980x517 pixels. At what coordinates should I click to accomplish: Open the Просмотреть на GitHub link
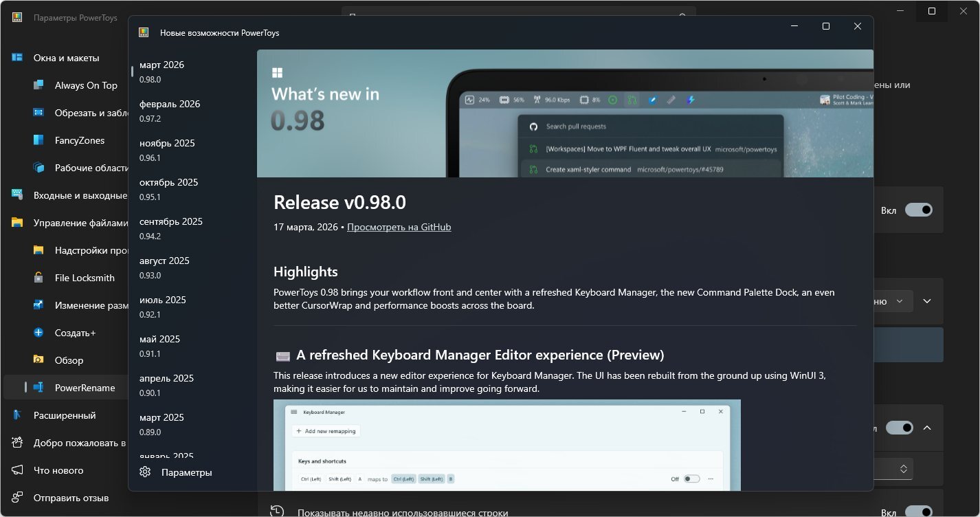[399, 227]
